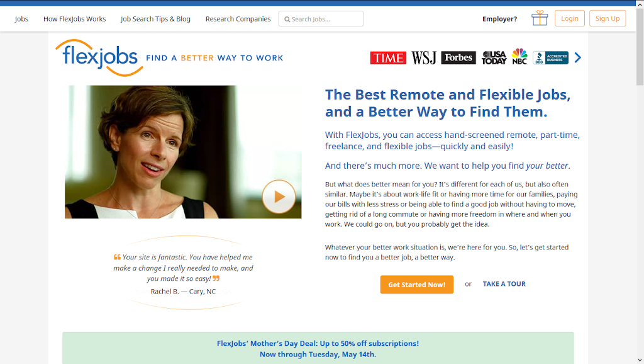This screenshot has height=364, width=644.
Task: Click Get Started Now! button
Action: (x=417, y=285)
